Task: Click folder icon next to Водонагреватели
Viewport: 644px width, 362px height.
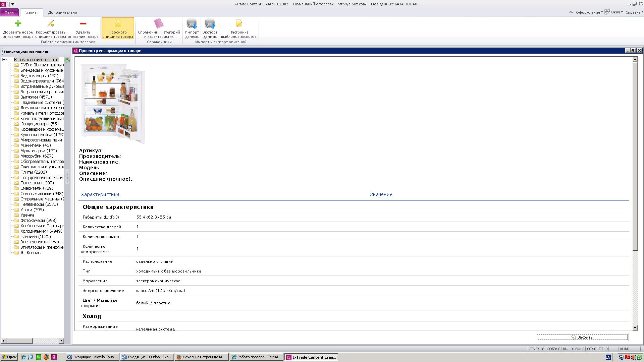Action: point(16,81)
